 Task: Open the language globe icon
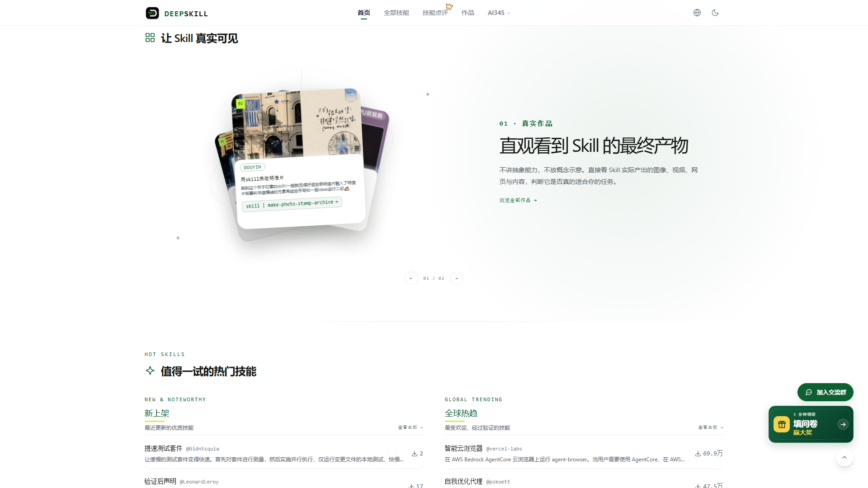pos(697,13)
